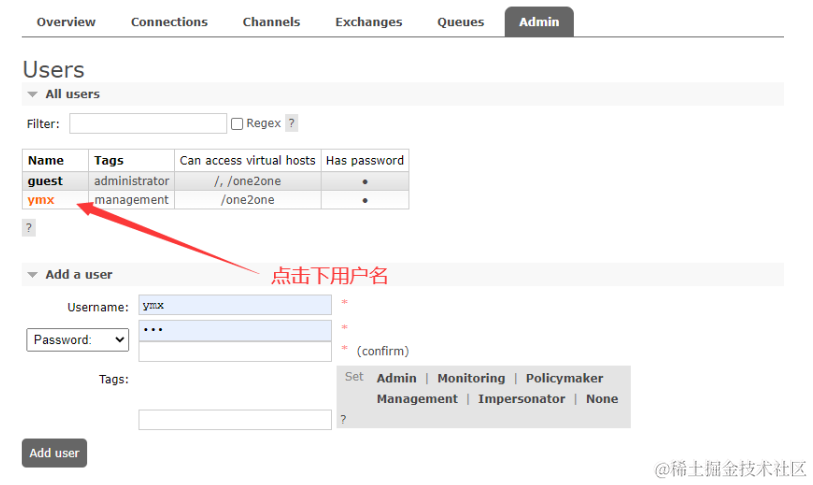Click the Add user button
Screen dimensions: 813x485
coord(54,453)
